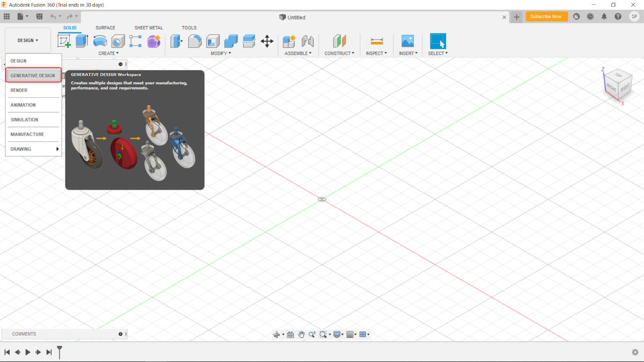This screenshot has height=362, width=644.
Task: Select the Combine tool
Action: pyautogui.click(x=231, y=41)
